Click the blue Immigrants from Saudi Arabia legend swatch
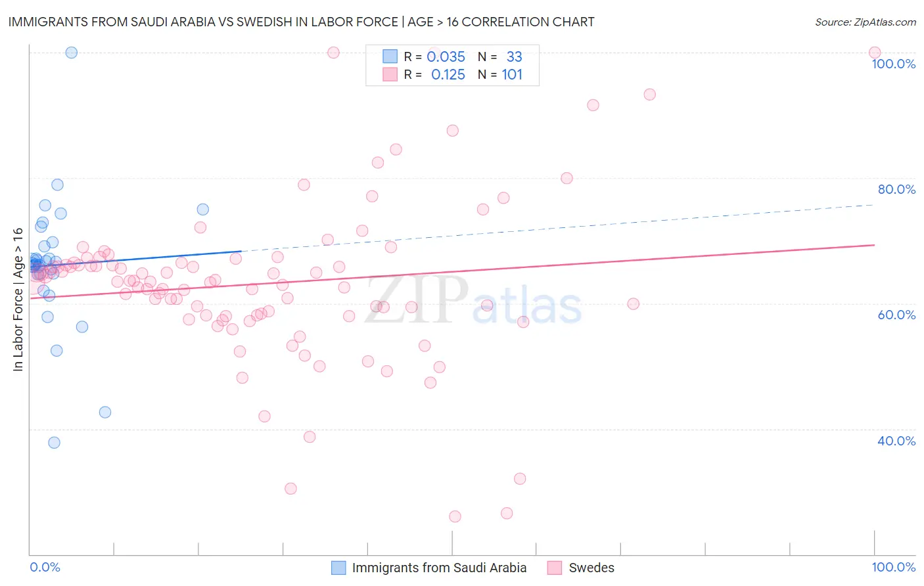The height and width of the screenshot is (586, 924). (338, 568)
